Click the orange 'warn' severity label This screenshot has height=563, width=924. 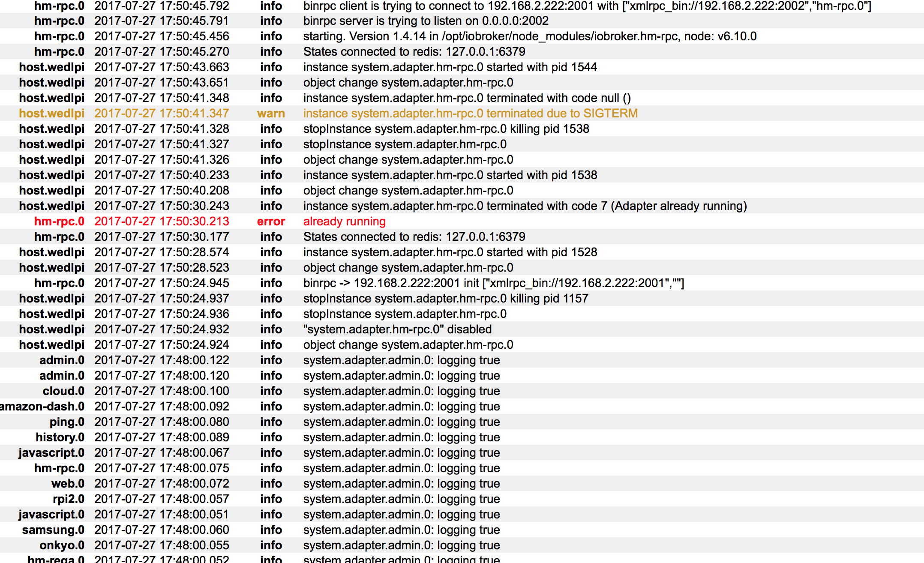coord(271,113)
